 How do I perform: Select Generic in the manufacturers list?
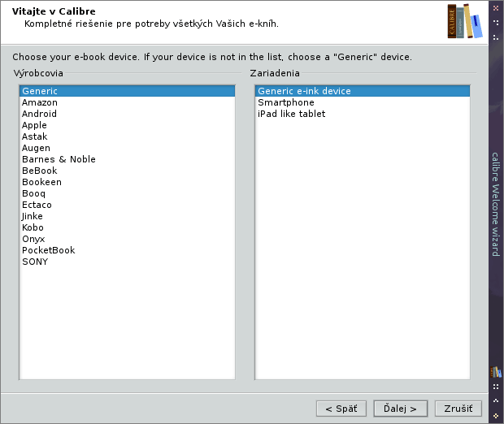[x=128, y=91]
